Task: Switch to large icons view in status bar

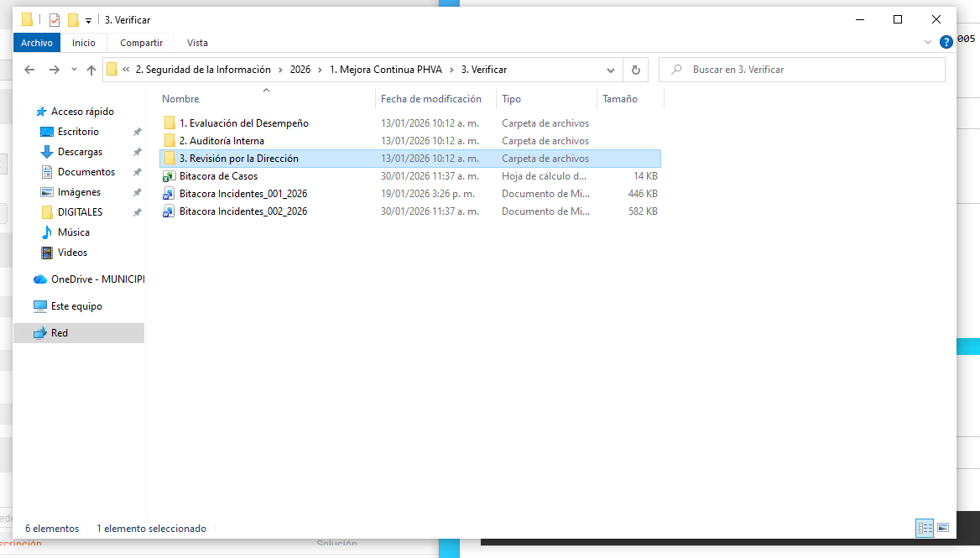Action: pos(943,528)
